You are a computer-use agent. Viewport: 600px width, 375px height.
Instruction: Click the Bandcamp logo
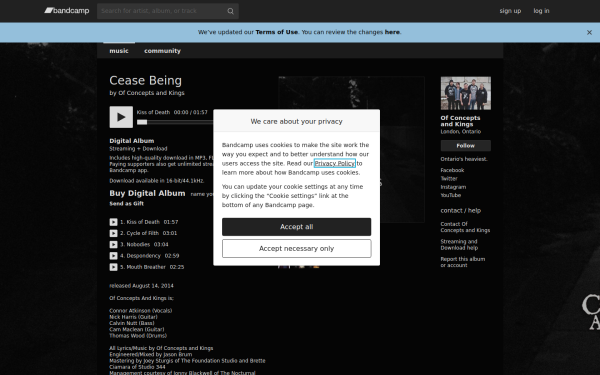(x=67, y=11)
